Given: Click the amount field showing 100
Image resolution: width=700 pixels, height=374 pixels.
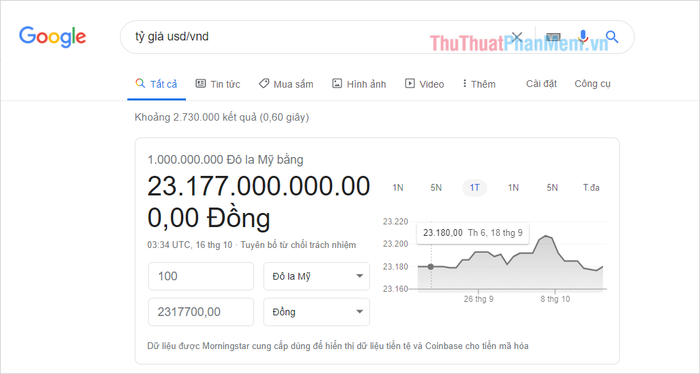Looking at the screenshot, I should 201,276.
